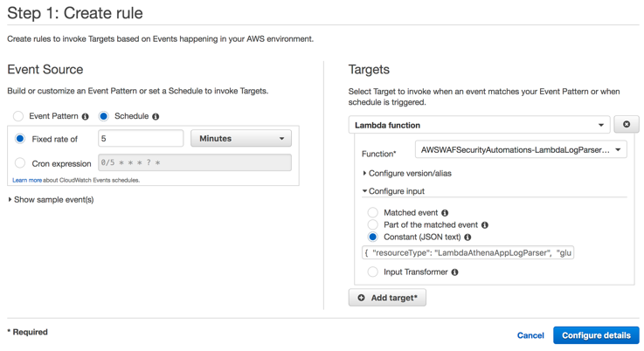Open the Function selection dropdown
The height and width of the screenshot is (351, 644).
click(x=521, y=150)
